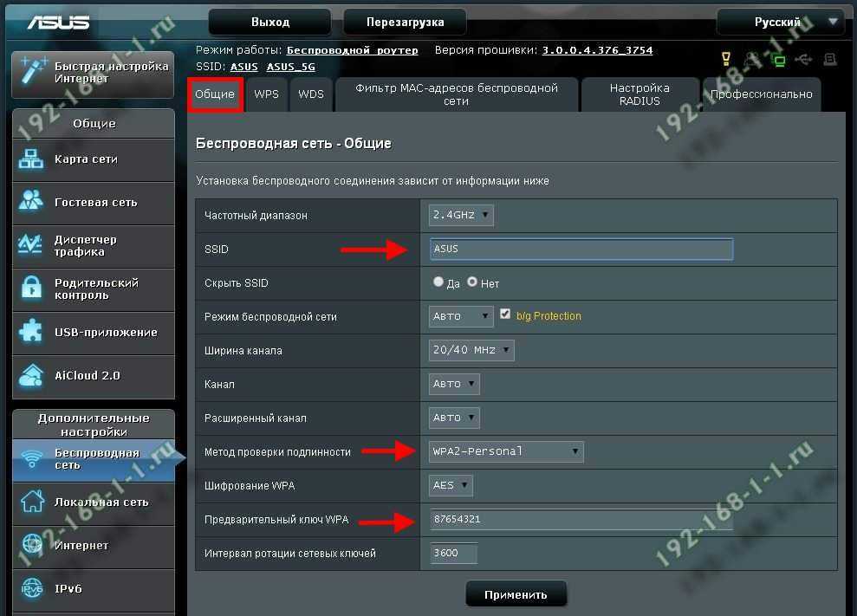
Task: Click the AiCloud 2.0 cloud icon
Action: pyautogui.click(x=31, y=375)
